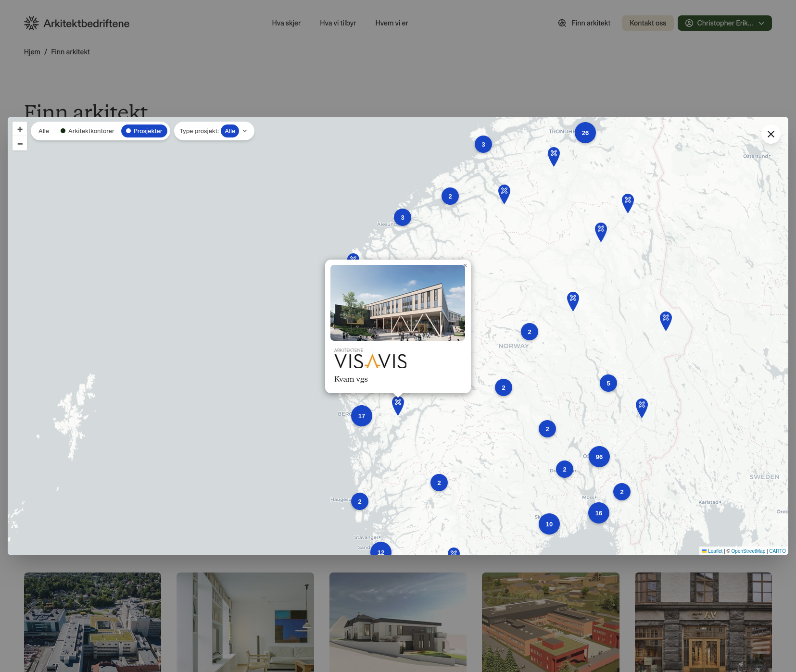Open the Type prosjekt dropdown
Viewport: 796px width, 672px height.
(x=214, y=131)
